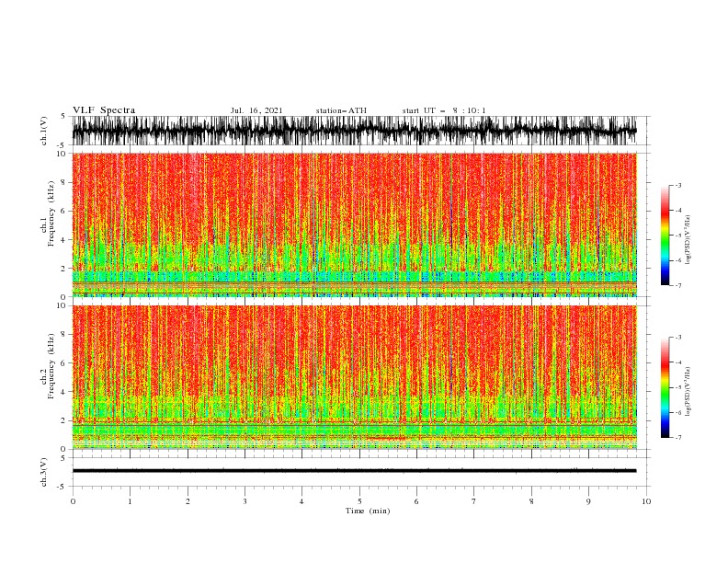Click time axis tick label "6"
This screenshot has height=563, width=728.
coord(416,501)
